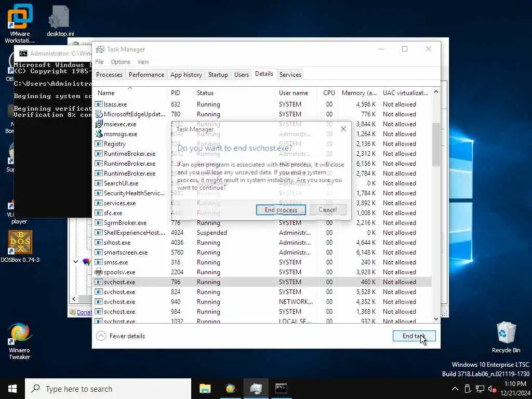Click the taskbar search box
The width and height of the screenshot is (532, 399).
(x=108, y=389)
